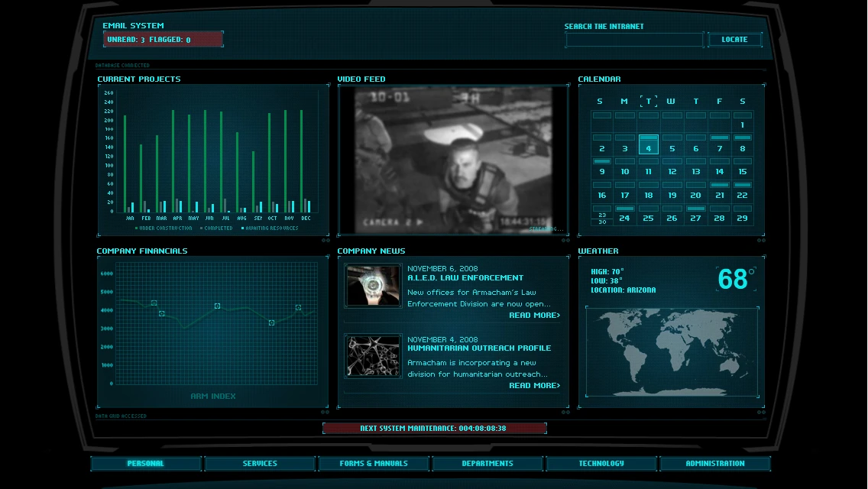Open the Technology section
This screenshot has width=868, height=489.
click(x=601, y=463)
